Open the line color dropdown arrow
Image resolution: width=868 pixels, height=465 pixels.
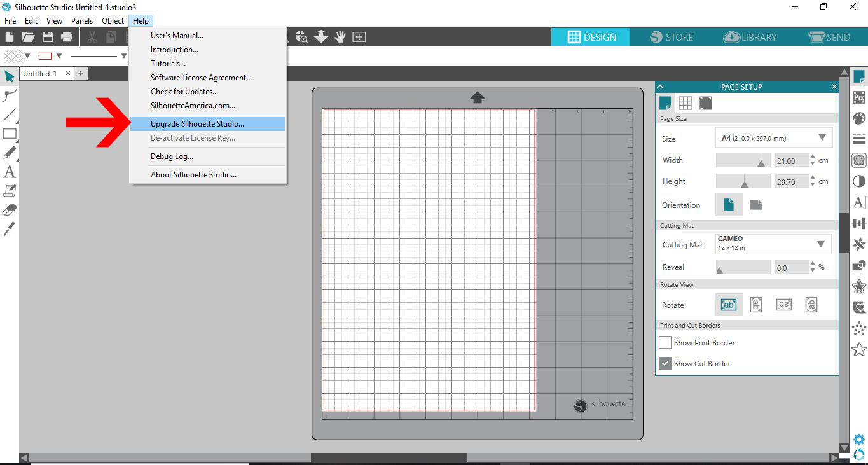[x=59, y=56]
